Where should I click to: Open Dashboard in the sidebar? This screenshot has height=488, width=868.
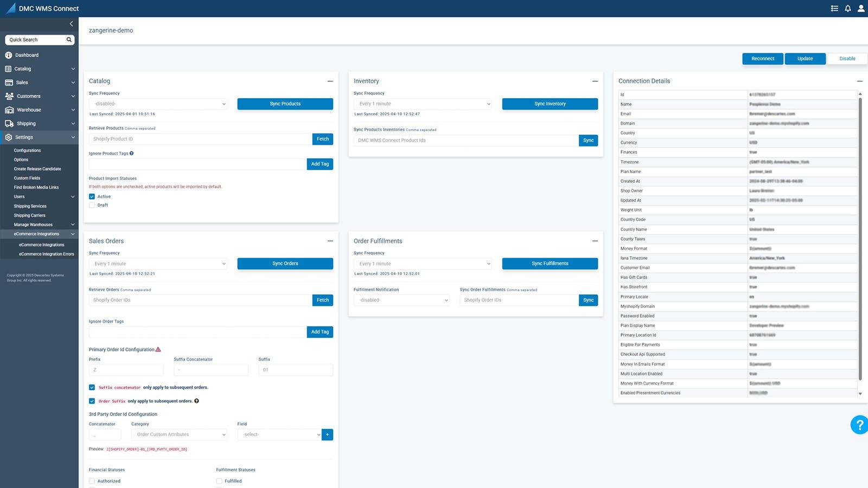(x=27, y=55)
